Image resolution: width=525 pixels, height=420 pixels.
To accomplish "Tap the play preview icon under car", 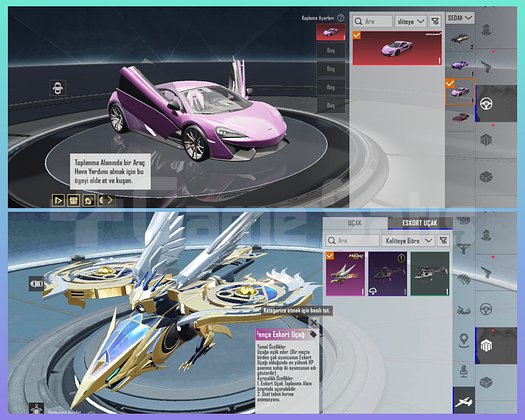I will tap(58, 200).
